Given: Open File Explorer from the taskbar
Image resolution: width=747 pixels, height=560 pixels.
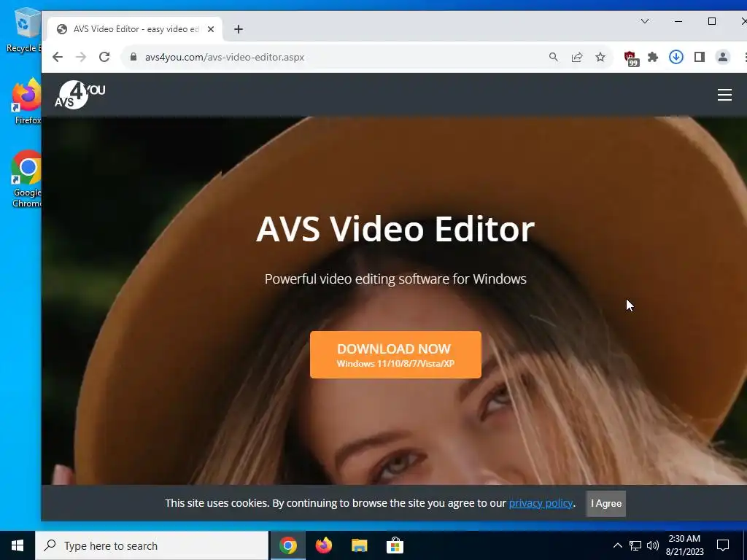Looking at the screenshot, I should pos(359,545).
